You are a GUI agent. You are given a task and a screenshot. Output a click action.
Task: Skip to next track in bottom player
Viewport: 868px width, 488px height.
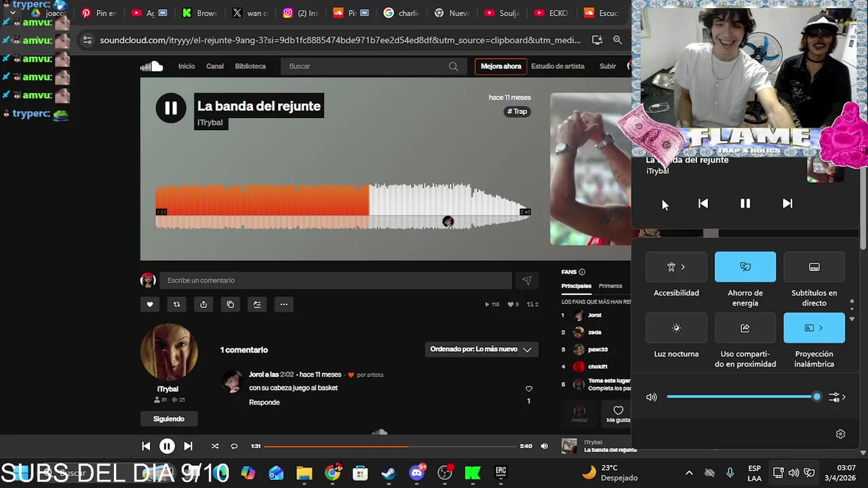click(x=188, y=446)
